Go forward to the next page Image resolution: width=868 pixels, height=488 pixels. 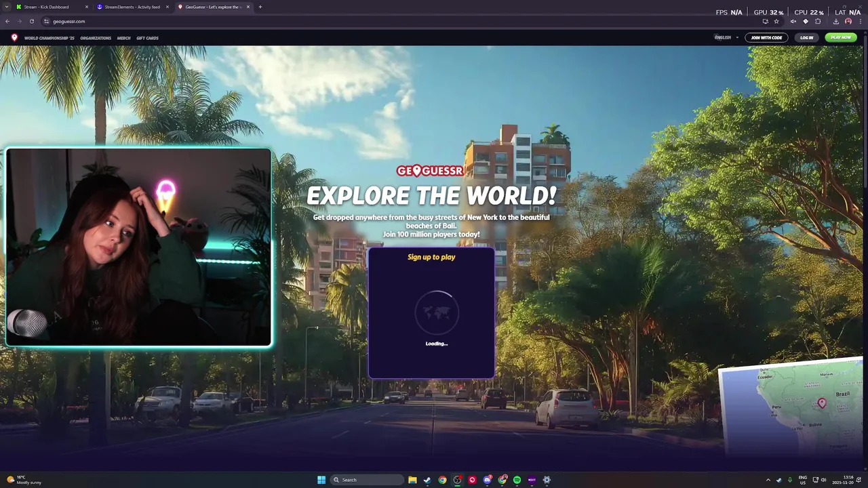coord(19,21)
